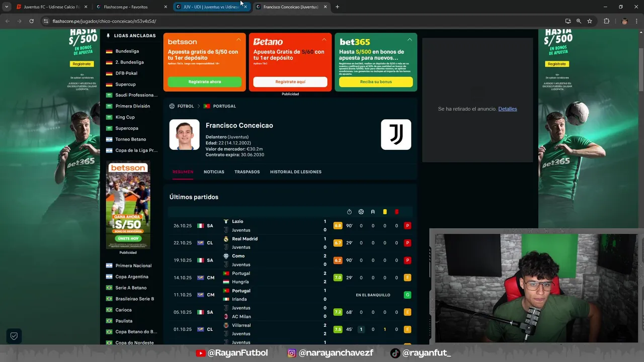Image resolution: width=644 pixels, height=362 pixels.
Task: Click the E badge on AC Milan row
Action: click(408, 312)
